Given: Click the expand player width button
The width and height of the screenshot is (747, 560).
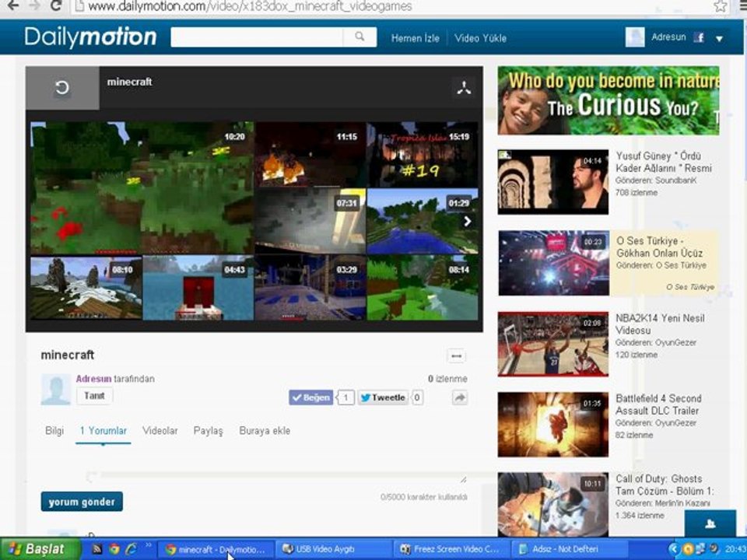Looking at the screenshot, I should point(456,355).
